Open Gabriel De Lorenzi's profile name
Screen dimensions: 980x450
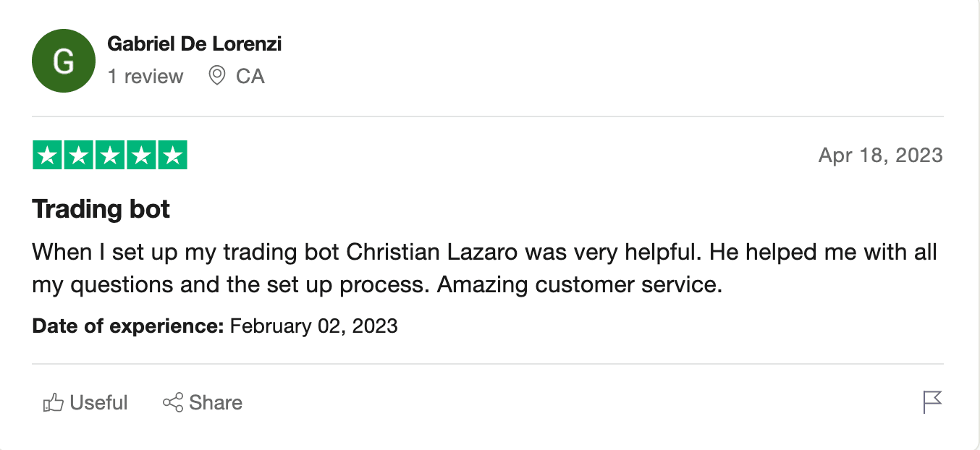[x=194, y=44]
